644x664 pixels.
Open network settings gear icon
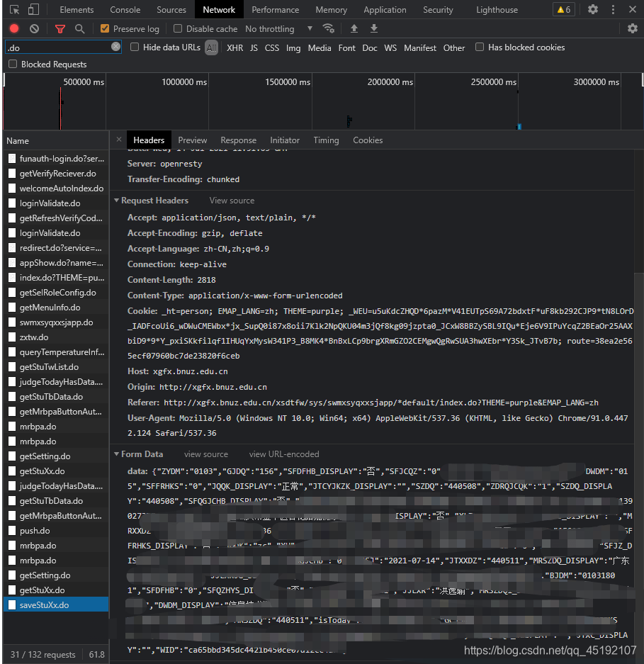632,28
